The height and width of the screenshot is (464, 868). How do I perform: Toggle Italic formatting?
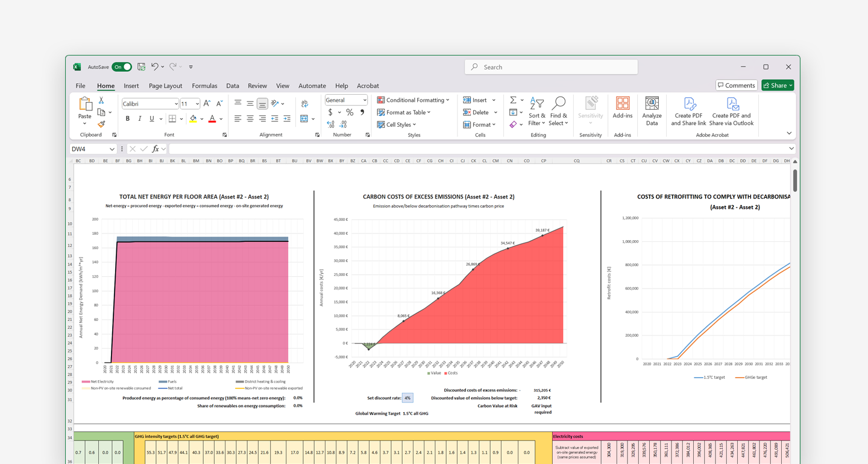tap(140, 119)
